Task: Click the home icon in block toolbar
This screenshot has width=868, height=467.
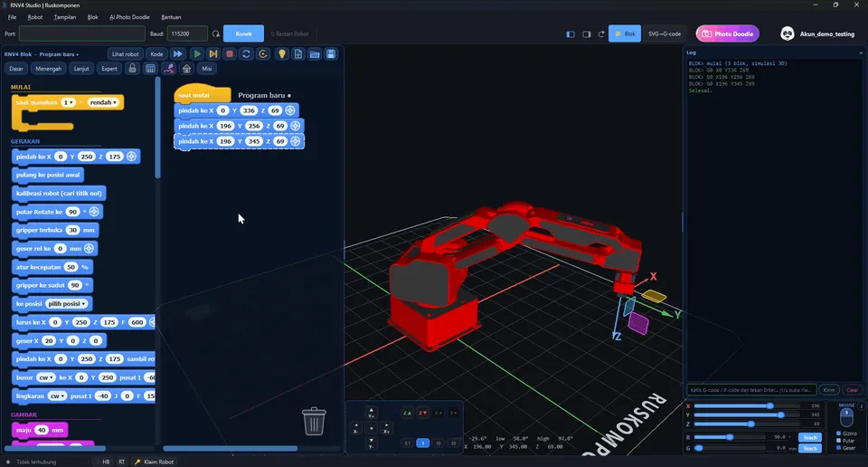Action: (x=186, y=69)
